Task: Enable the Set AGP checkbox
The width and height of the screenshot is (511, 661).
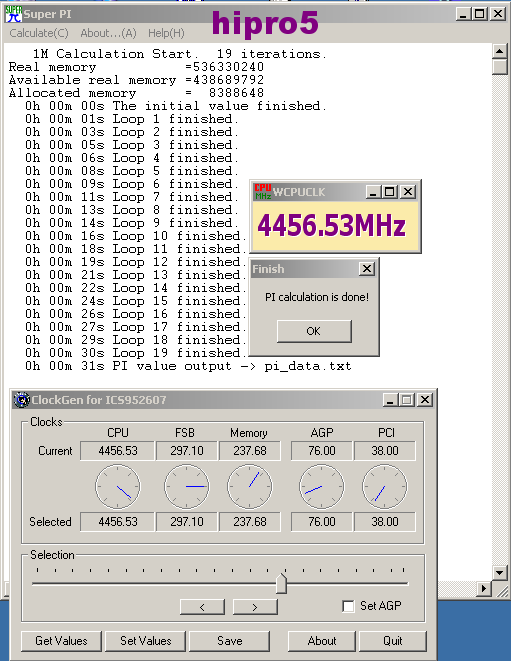Action: (348, 607)
